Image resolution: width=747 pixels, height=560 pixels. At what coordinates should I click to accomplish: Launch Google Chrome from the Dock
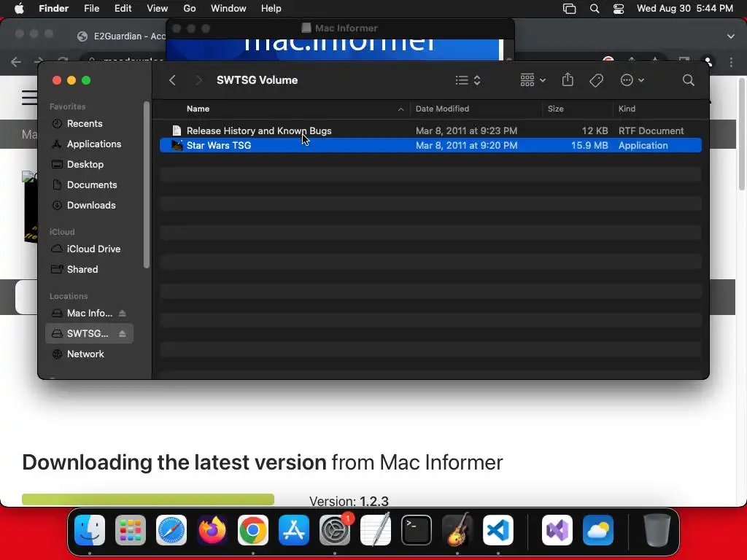coord(253,530)
